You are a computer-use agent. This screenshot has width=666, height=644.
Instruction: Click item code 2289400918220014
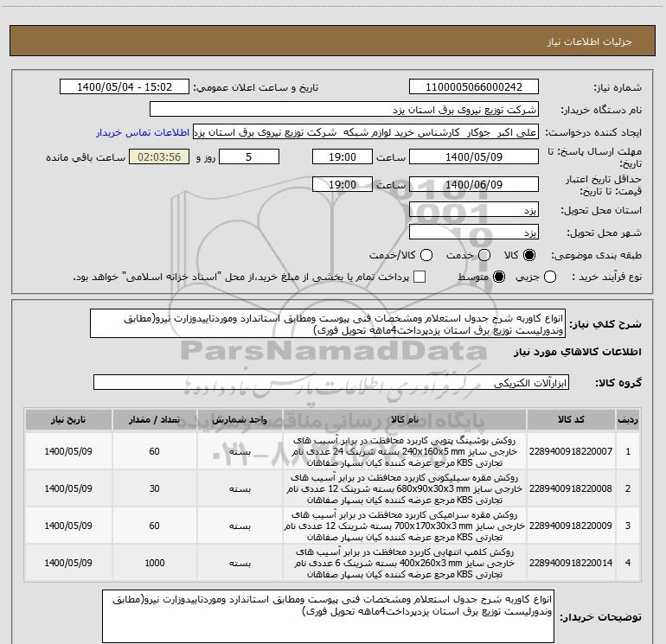click(571, 563)
